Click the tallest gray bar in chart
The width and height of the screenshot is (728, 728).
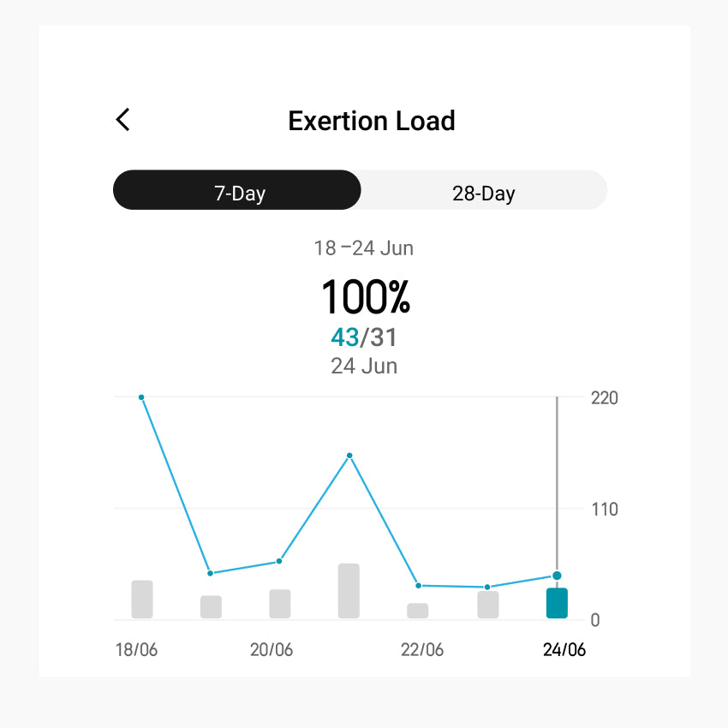(x=349, y=591)
